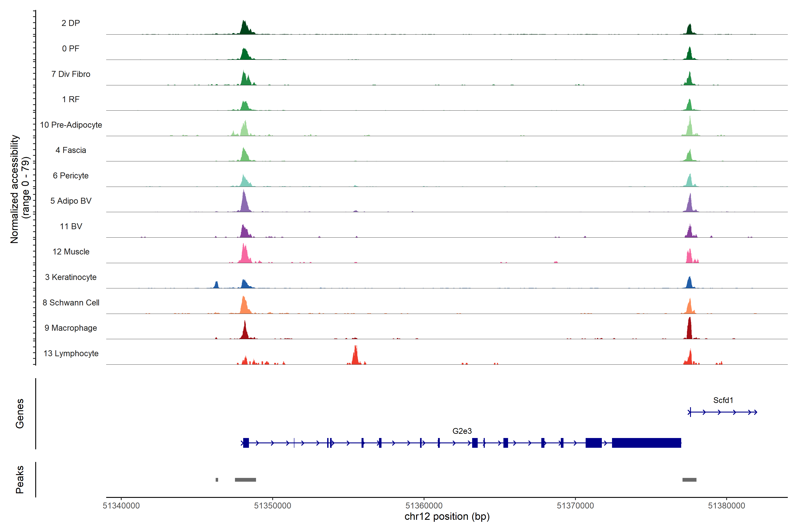Click the 51360000 axis tick label
Screen dimensions: 798x532
pos(424,506)
